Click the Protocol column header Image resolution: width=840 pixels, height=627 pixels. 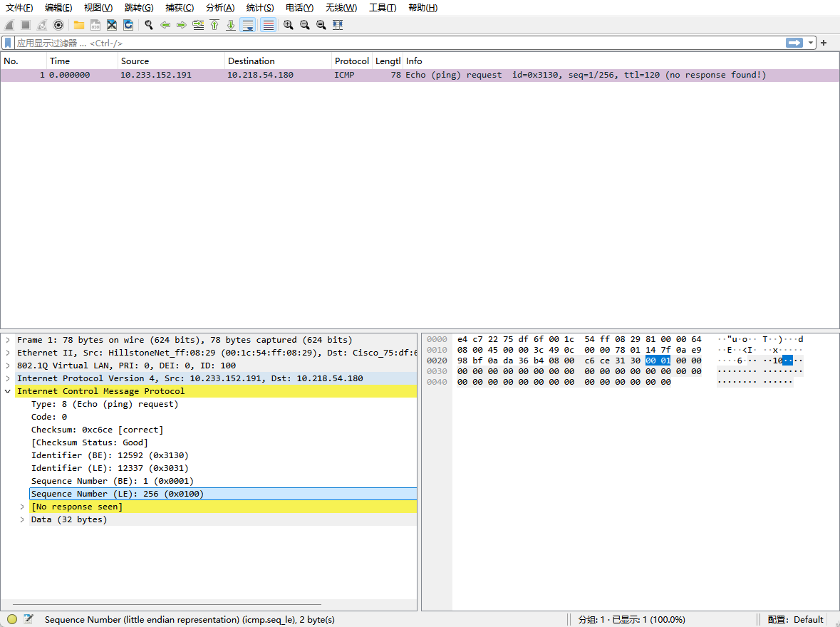tap(352, 61)
